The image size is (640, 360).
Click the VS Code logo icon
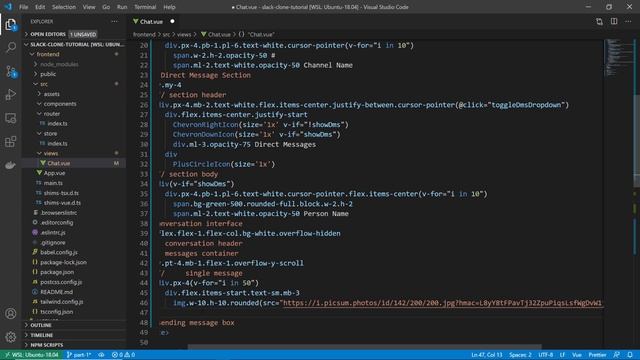pos(8,7)
